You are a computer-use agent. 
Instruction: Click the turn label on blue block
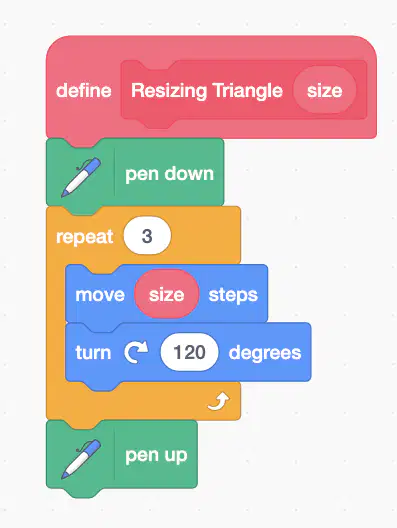93,353
